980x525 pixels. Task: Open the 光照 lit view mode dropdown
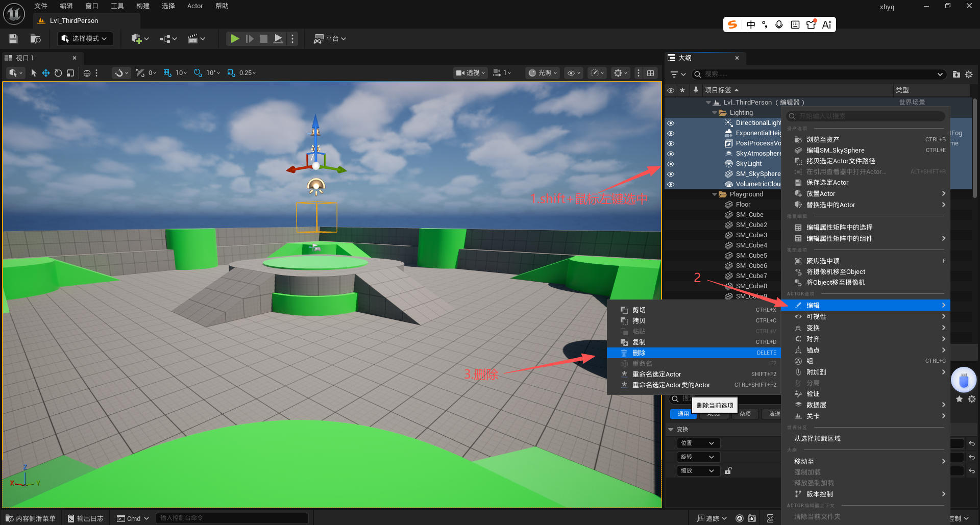click(x=543, y=73)
